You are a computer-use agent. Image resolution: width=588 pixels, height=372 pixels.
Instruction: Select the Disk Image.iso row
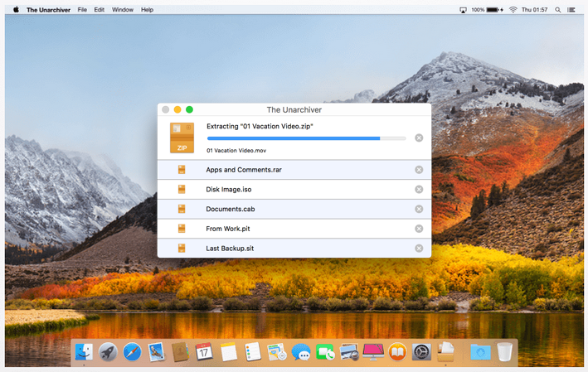click(294, 189)
